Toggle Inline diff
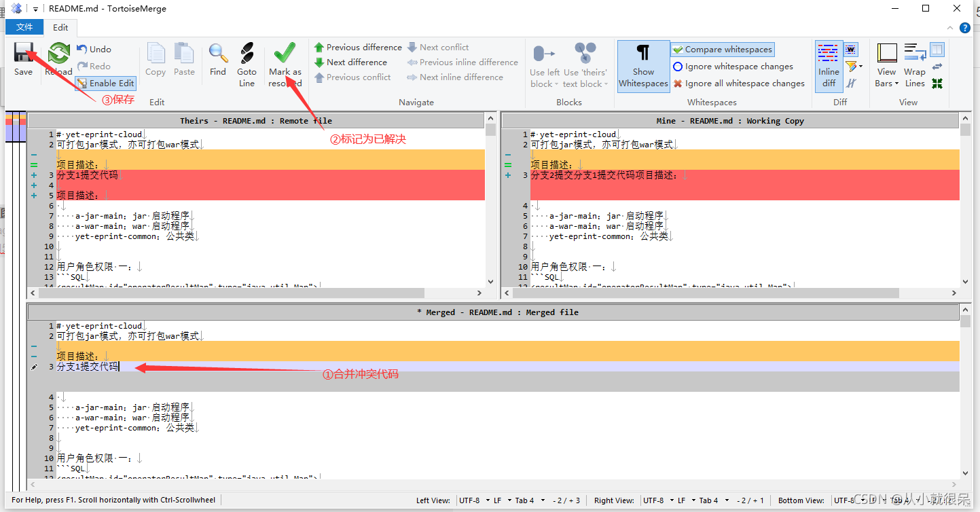Viewport: 980px width, 512px height. click(x=829, y=66)
